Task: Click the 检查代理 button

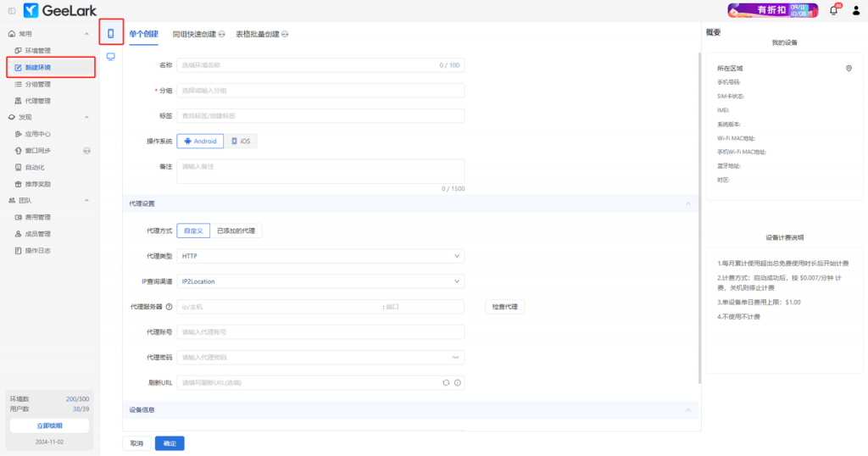Action: pyautogui.click(x=505, y=307)
